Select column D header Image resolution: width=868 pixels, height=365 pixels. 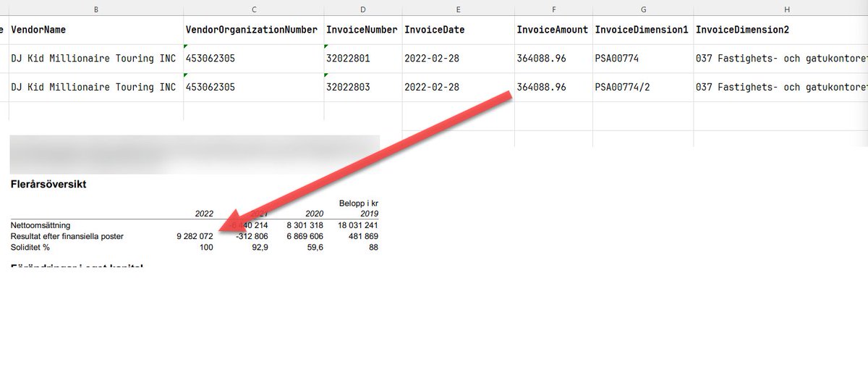pyautogui.click(x=363, y=8)
